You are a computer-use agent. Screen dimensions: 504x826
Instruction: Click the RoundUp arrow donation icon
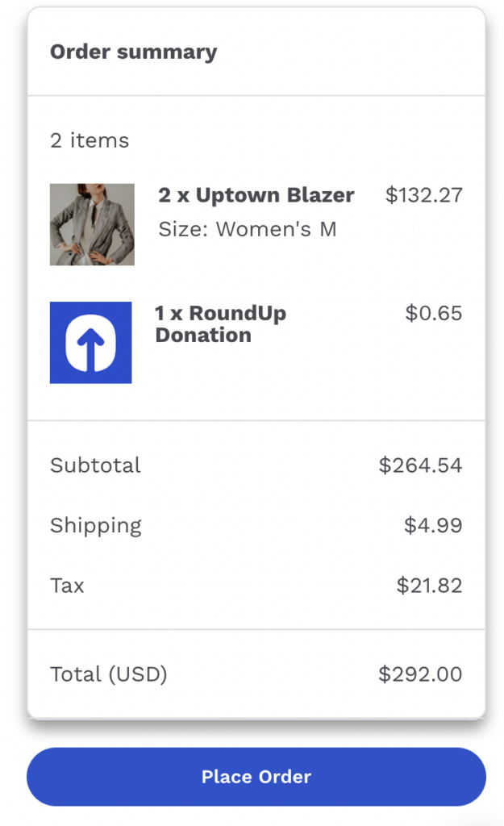click(x=90, y=342)
